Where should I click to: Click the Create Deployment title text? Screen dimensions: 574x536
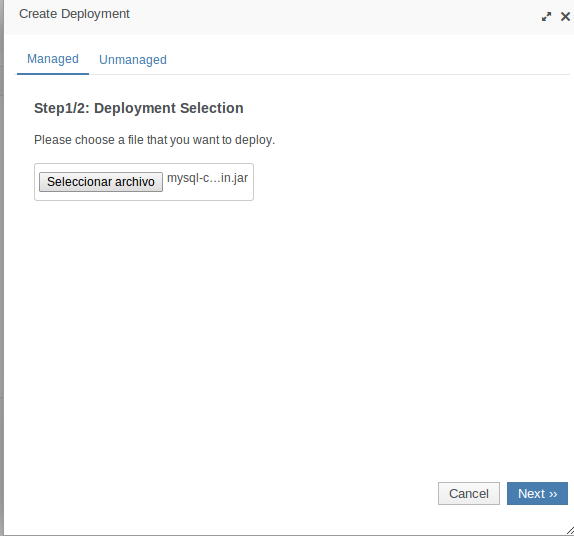[74, 14]
